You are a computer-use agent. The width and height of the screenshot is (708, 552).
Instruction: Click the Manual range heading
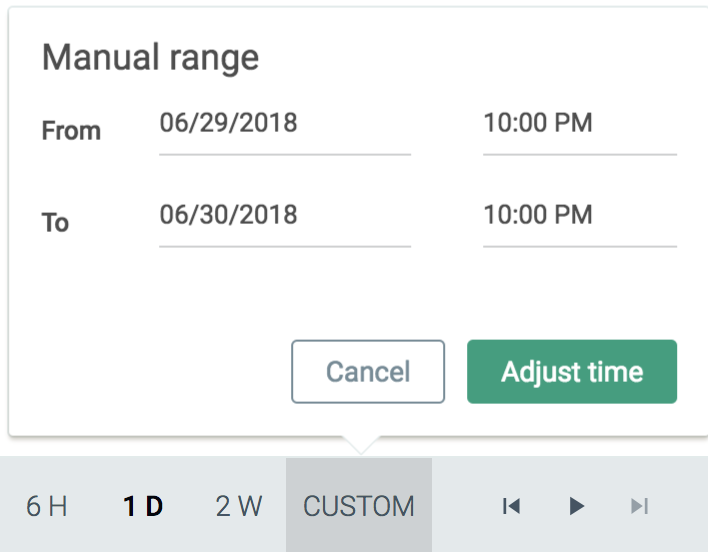pyautogui.click(x=150, y=58)
